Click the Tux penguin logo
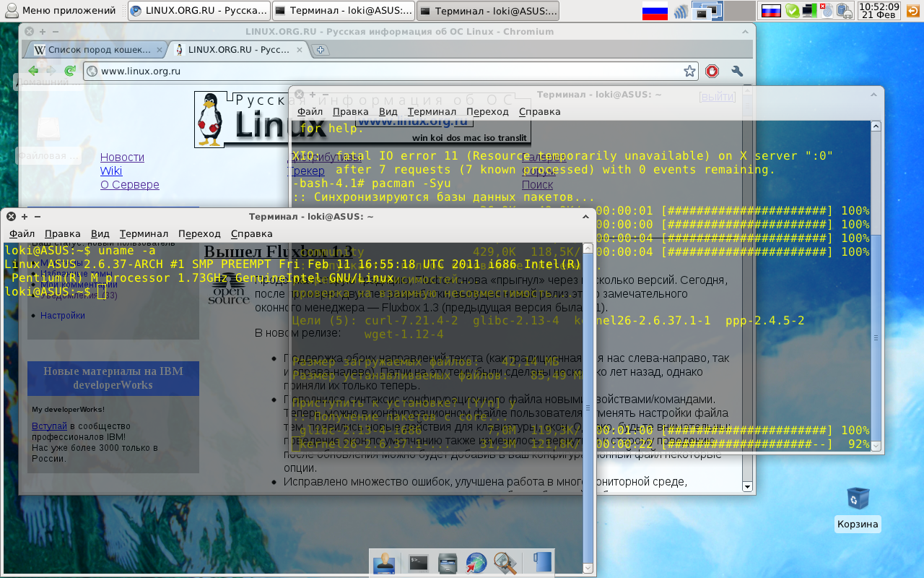The height and width of the screenshot is (578, 924). [x=210, y=120]
